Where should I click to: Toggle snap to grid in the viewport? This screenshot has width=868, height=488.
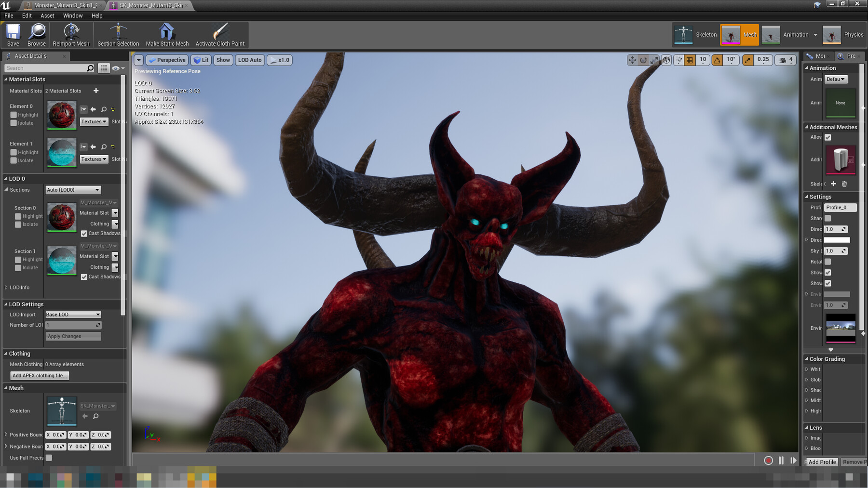click(x=691, y=60)
